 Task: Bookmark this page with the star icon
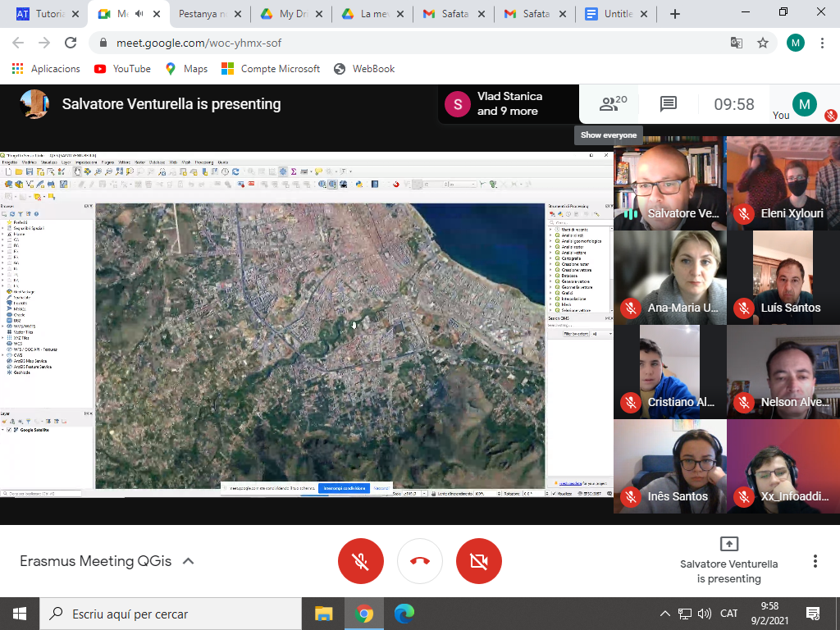pyautogui.click(x=763, y=43)
